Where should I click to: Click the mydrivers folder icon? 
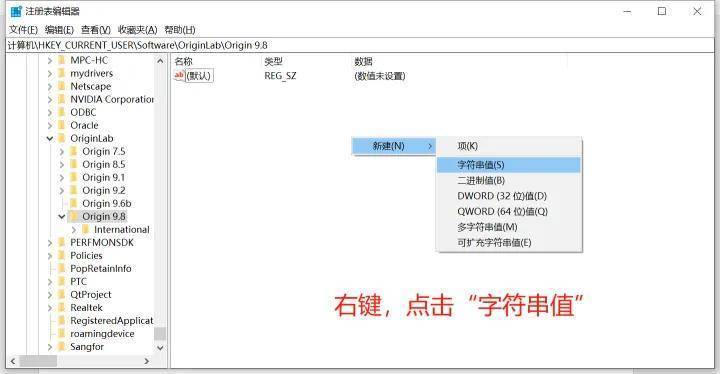tap(62, 74)
